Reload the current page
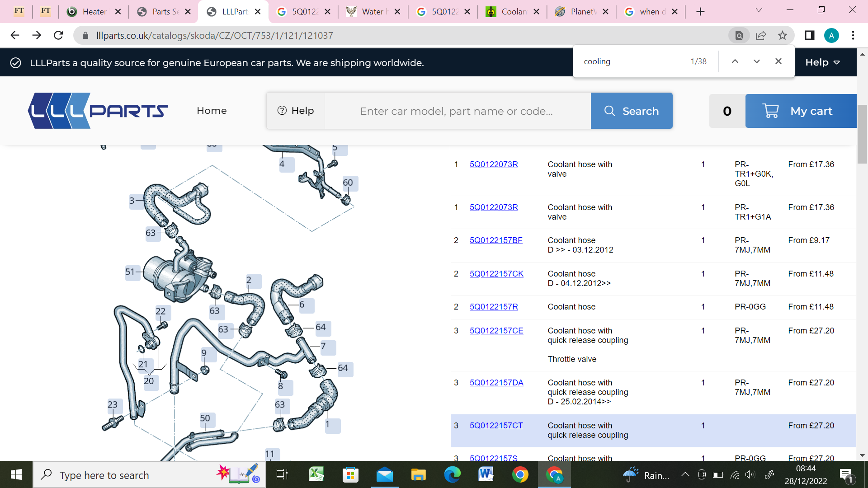868x488 pixels. (58, 35)
